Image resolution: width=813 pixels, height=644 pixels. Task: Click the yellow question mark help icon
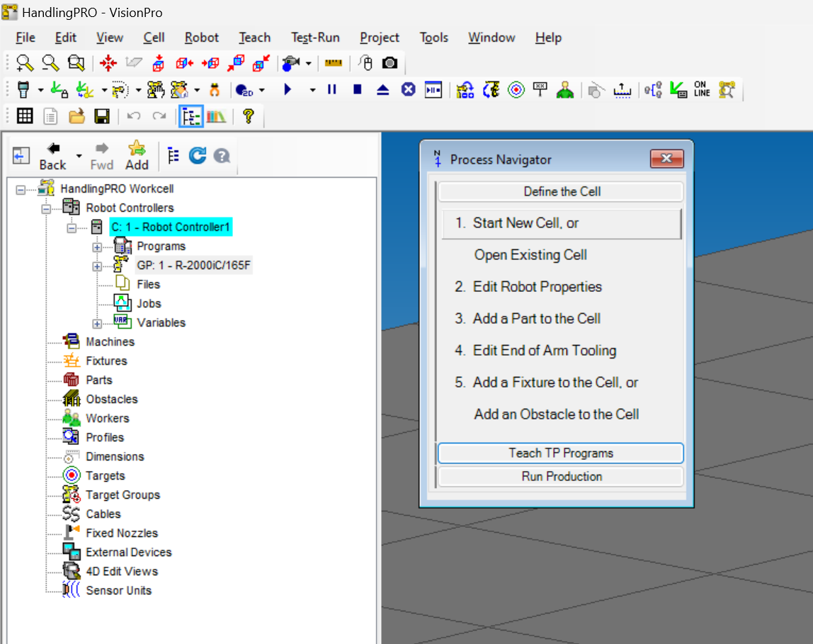pyautogui.click(x=249, y=116)
